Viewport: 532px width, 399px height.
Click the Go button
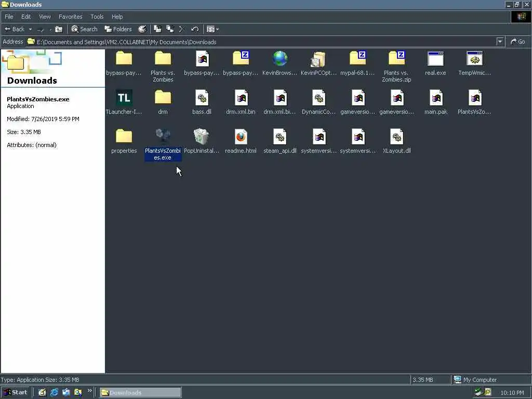click(x=518, y=42)
